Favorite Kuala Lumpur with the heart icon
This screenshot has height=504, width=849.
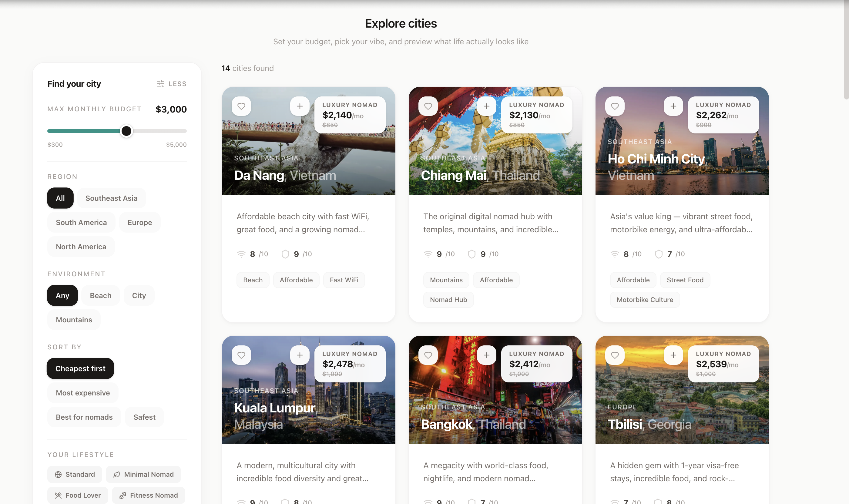[241, 355]
